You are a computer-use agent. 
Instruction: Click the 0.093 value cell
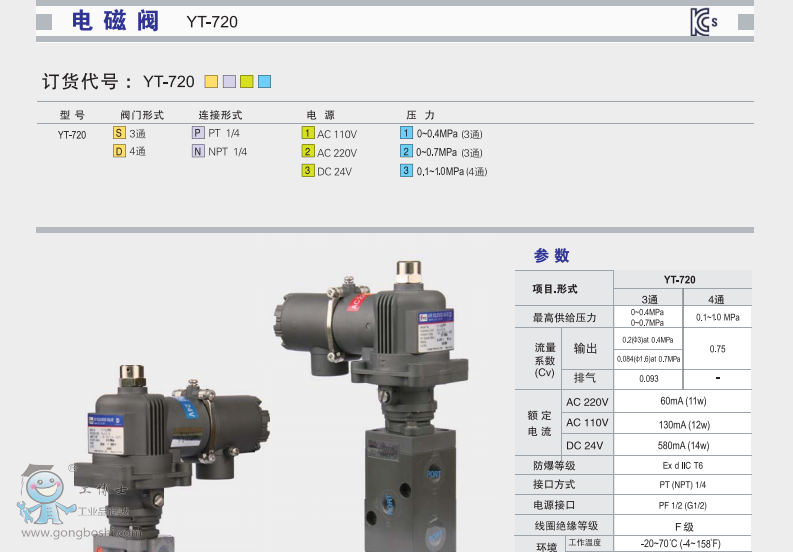[x=648, y=378]
